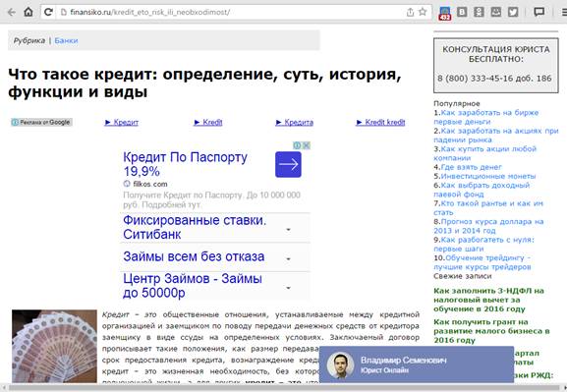Open the Кредита ad link
This screenshot has width=567, height=392.
click(295, 122)
